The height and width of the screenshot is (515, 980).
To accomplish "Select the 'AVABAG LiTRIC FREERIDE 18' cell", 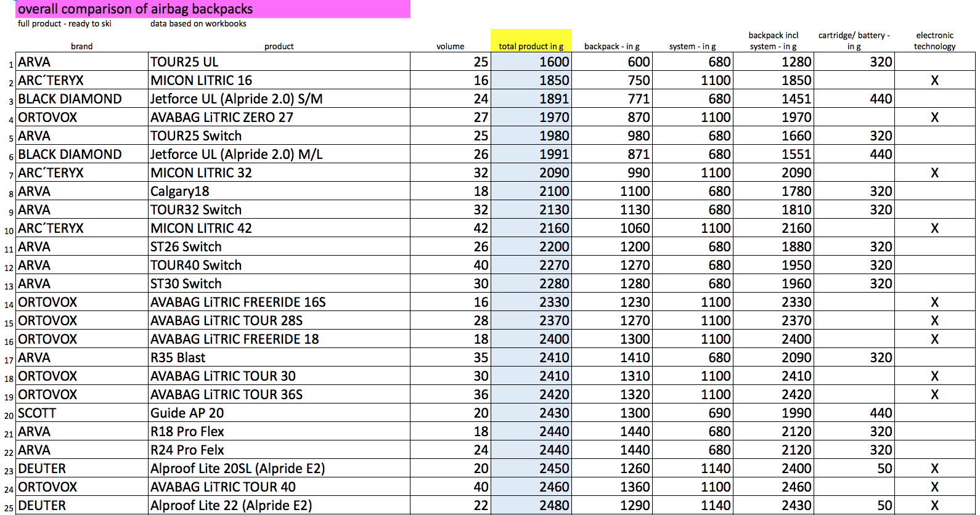I will 279,339.
